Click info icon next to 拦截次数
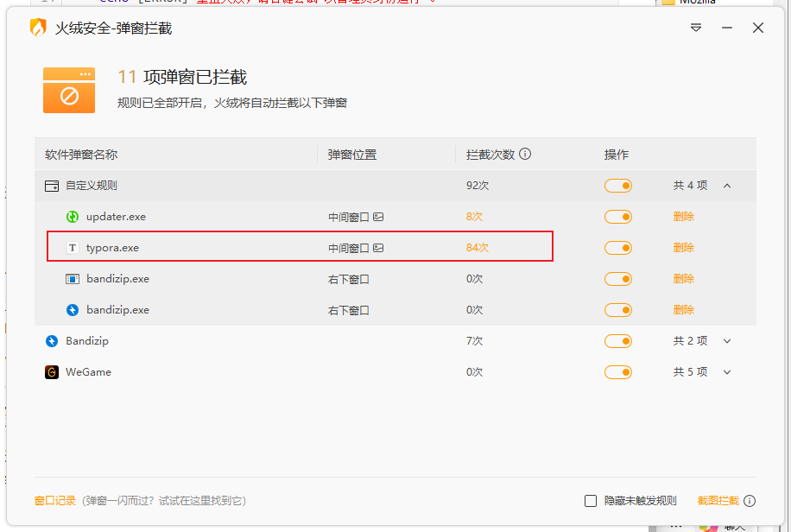 [x=525, y=155]
